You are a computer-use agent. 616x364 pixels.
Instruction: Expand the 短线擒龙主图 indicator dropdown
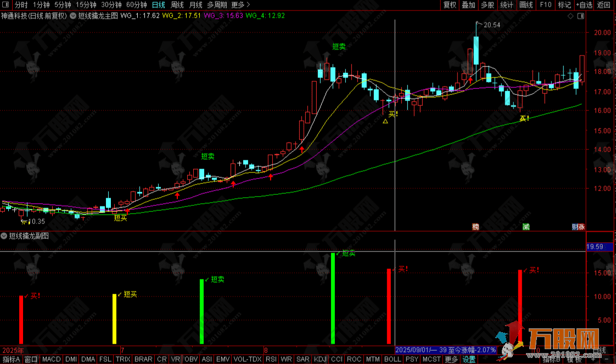click(x=72, y=16)
